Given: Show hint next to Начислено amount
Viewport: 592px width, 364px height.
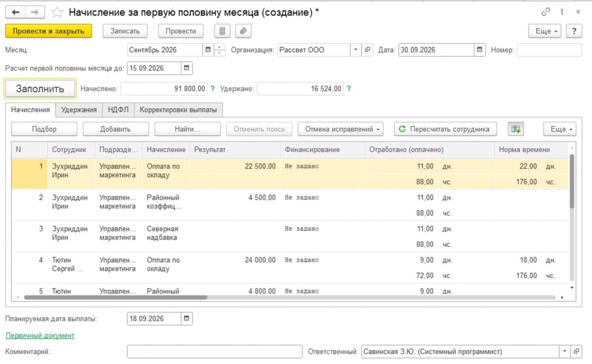Looking at the screenshot, I should (212, 89).
